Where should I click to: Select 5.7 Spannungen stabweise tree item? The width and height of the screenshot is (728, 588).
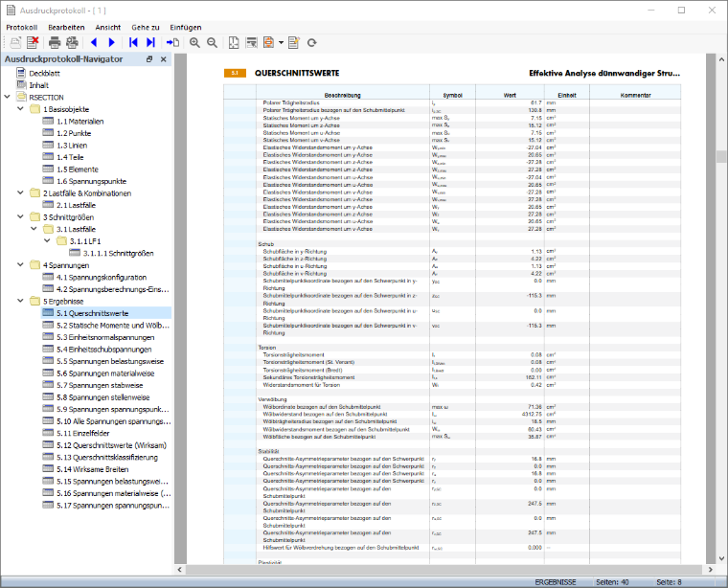pyautogui.click(x=100, y=385)
